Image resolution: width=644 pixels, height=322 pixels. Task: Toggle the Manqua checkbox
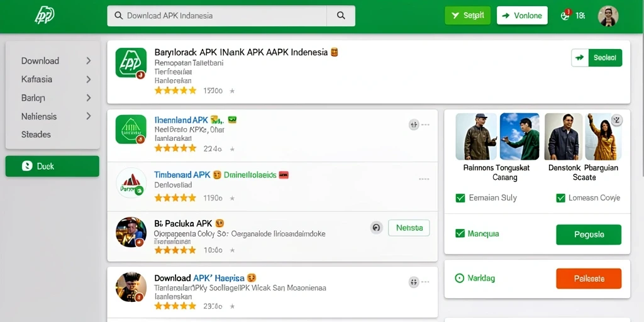[x=460, y=233]
